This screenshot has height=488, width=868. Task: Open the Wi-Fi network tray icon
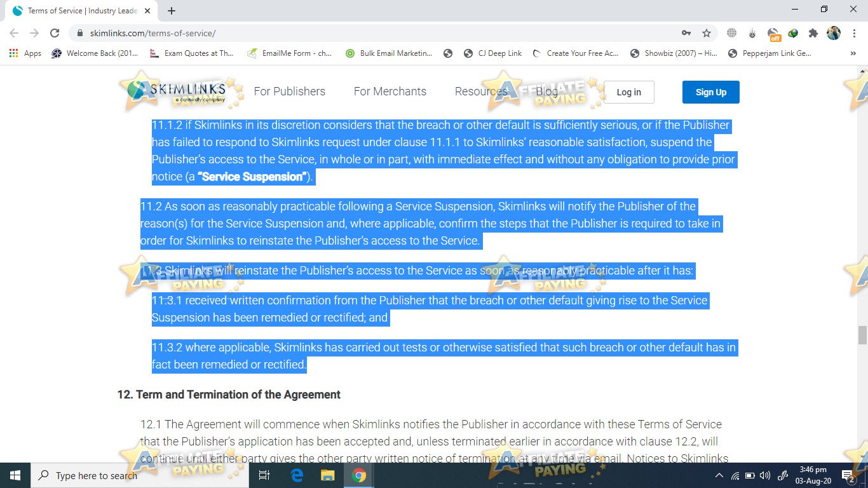735,475
